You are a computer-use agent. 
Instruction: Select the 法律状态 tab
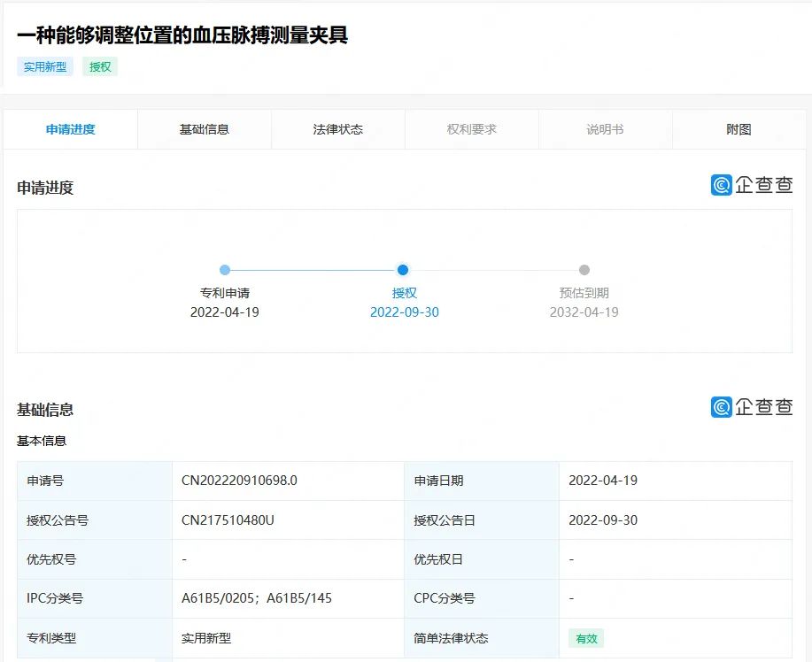point(338,129)
